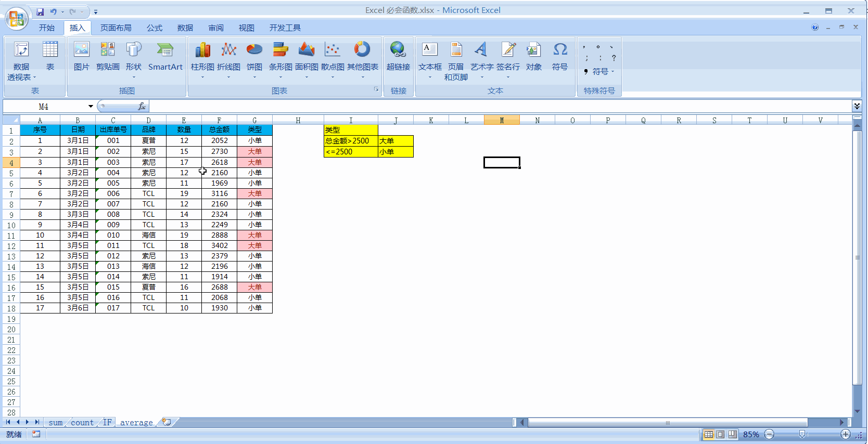Adjust the zoom slider handle

point(802,434)
